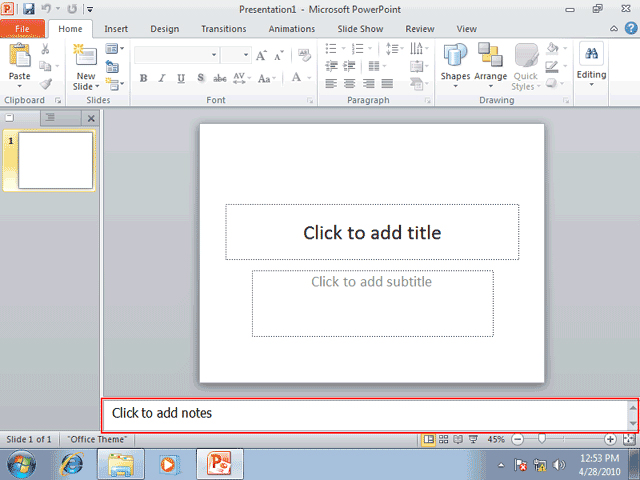Click the Paste clipboard icon

coord(19,55)
